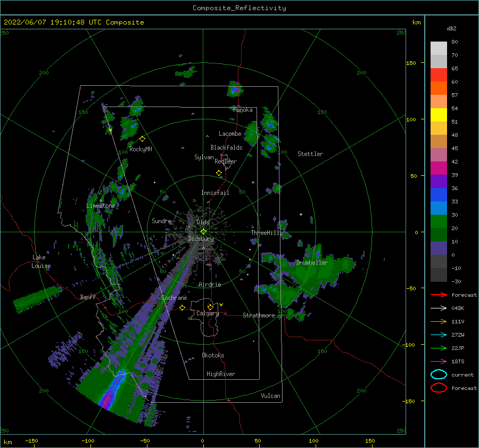Select the orange 60-57 dBZ swatch
Image resolution: width=479 pixels, height=448 pixels.
(439, 88)
